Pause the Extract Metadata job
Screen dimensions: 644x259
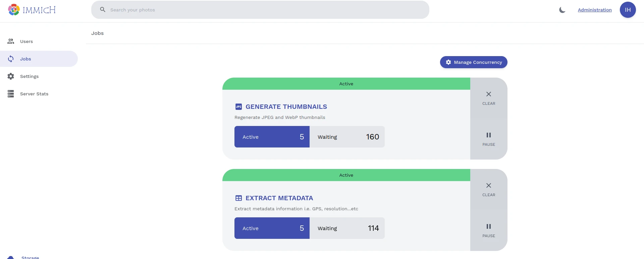point(488,230)
